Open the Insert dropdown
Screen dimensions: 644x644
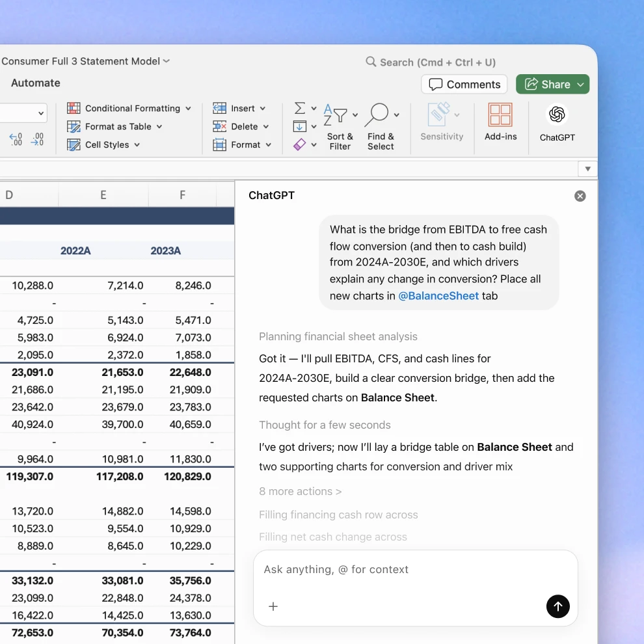click(241, 108)
